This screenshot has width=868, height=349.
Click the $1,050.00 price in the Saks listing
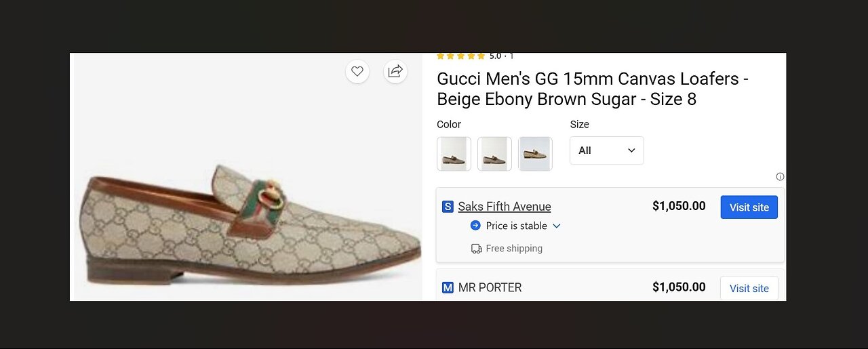pyautogui.click(x=679, y=206)
